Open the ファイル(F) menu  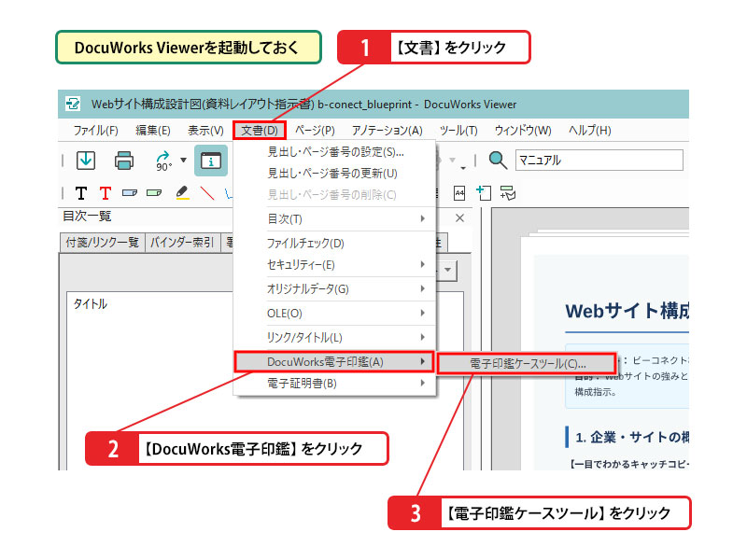[x=96, y=130]
